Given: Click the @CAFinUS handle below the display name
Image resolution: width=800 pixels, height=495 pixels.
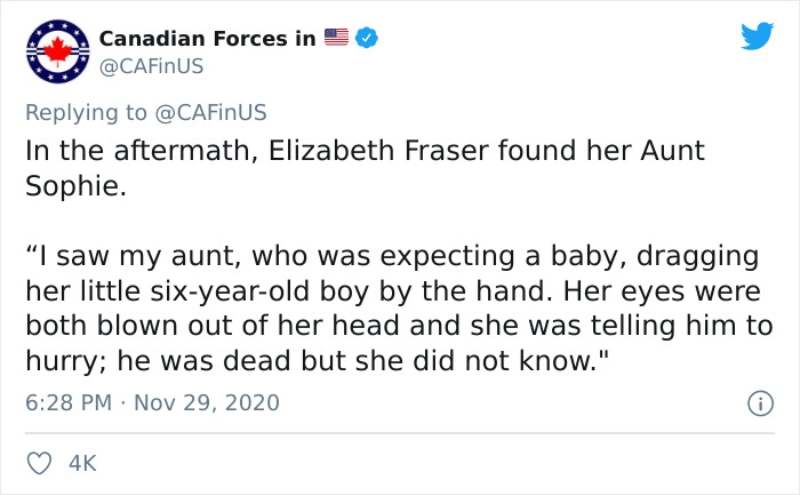Looking at the screenshot, I should (x=151, y=66).
